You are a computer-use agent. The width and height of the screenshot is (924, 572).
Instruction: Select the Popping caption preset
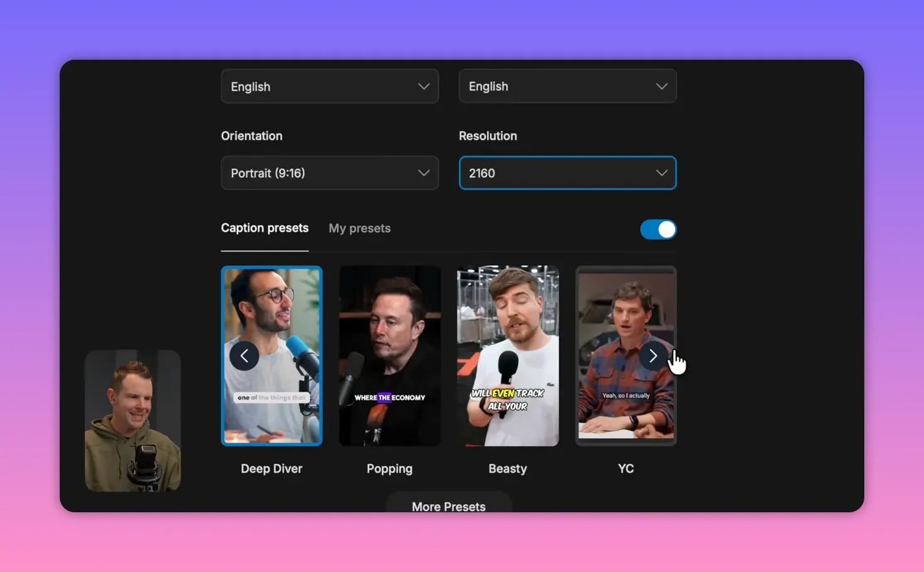[x=390, y=355]
